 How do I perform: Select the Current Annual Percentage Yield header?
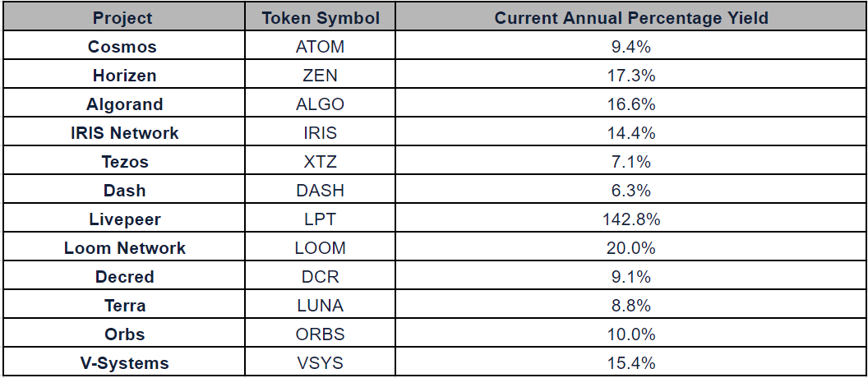630,18
